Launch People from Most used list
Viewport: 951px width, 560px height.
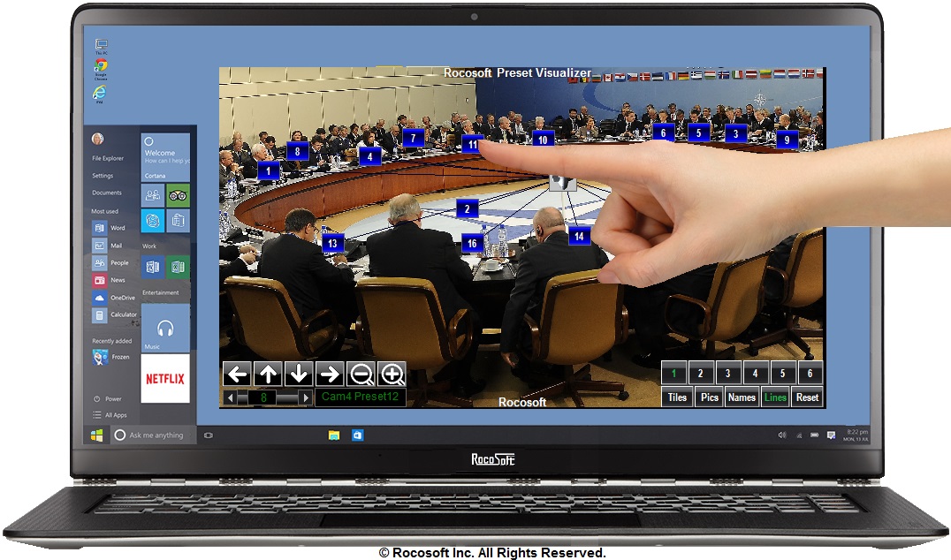click(x=111, y=262)
